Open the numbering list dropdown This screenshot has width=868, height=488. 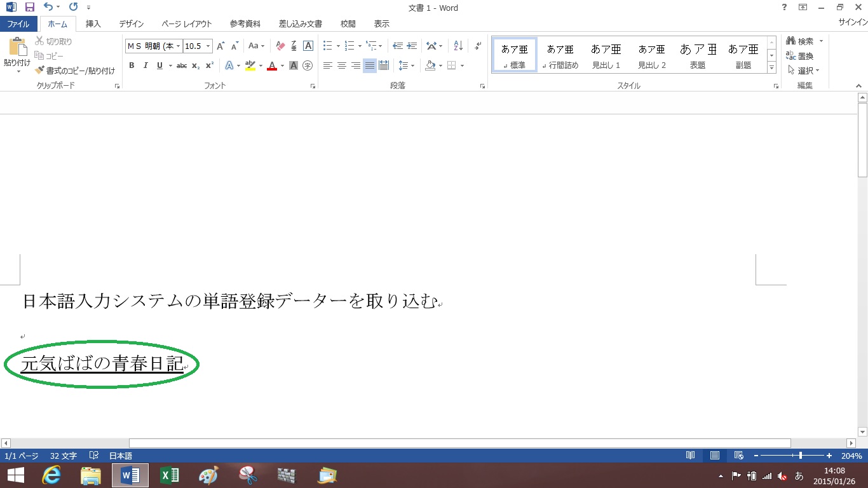pos(360,46)
